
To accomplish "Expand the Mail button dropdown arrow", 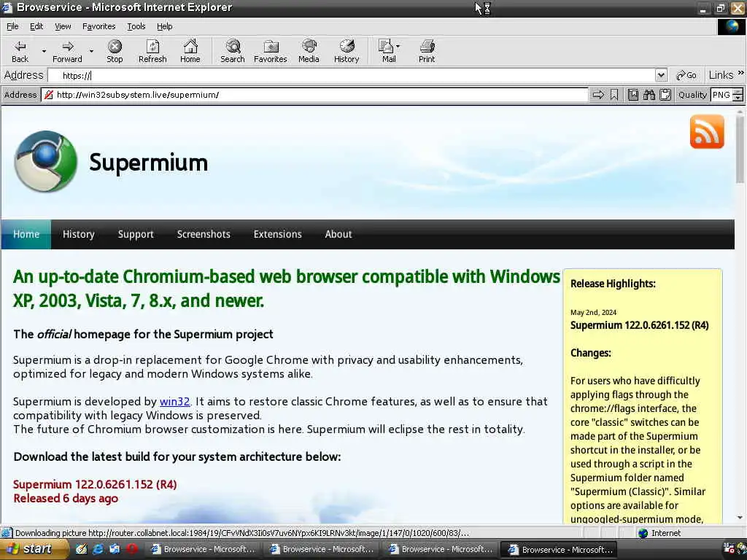I will pos(398,47).
